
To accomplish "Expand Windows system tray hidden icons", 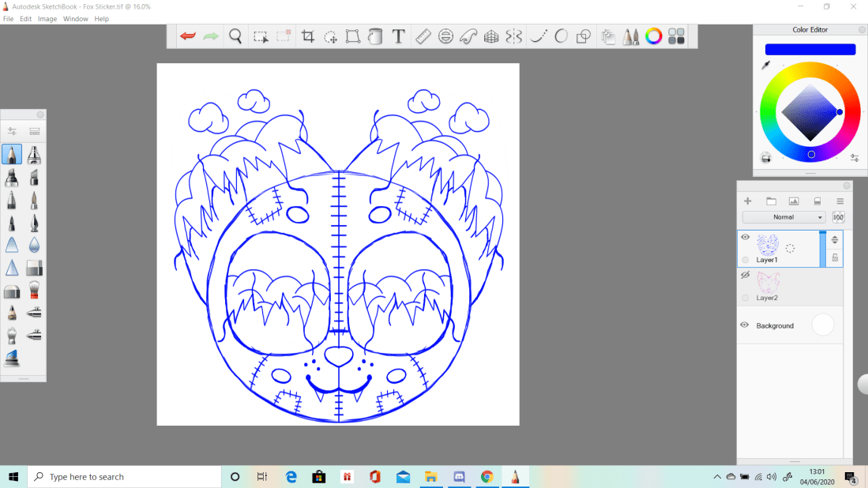I will [x=717, y=477].
